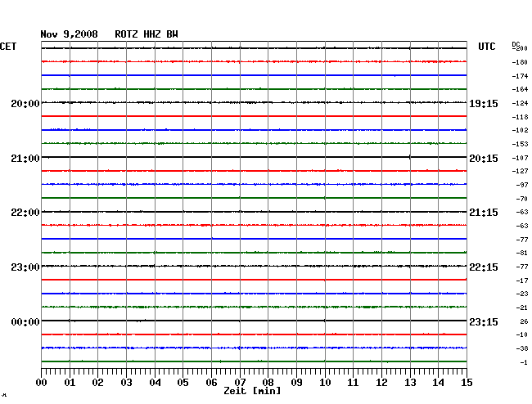
Task: Click DC offset value -180
Action: (x=520, y=62)
